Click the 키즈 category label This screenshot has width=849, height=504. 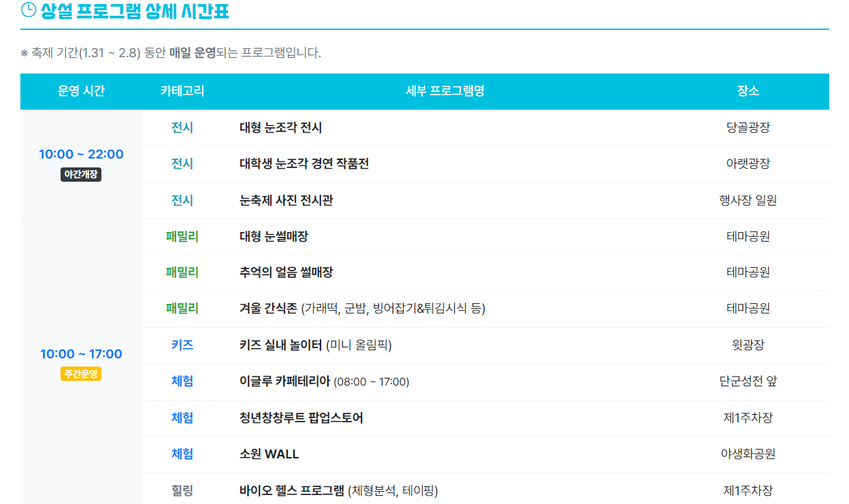[182, 345]
